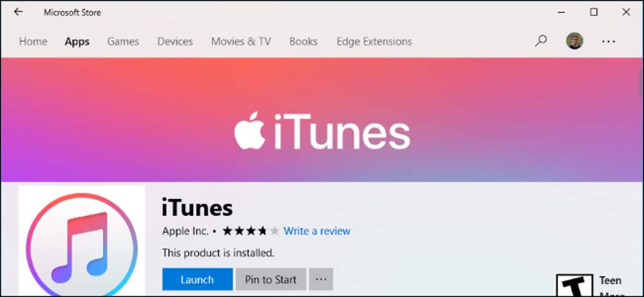Open the user account avatar

tap(574, 41)
